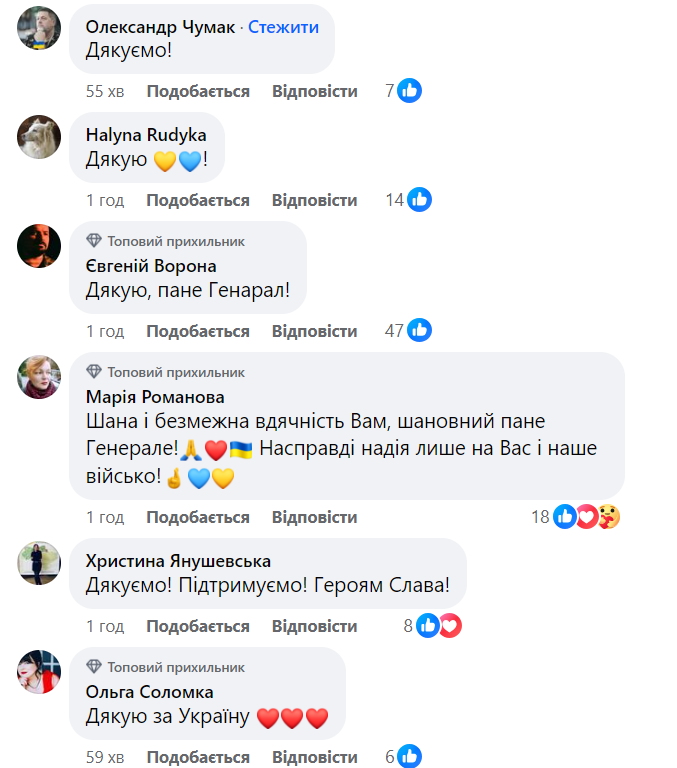677x768 pixels.
Task: Like Марія Романова's comment with Подобається
Action: point(198,517)
